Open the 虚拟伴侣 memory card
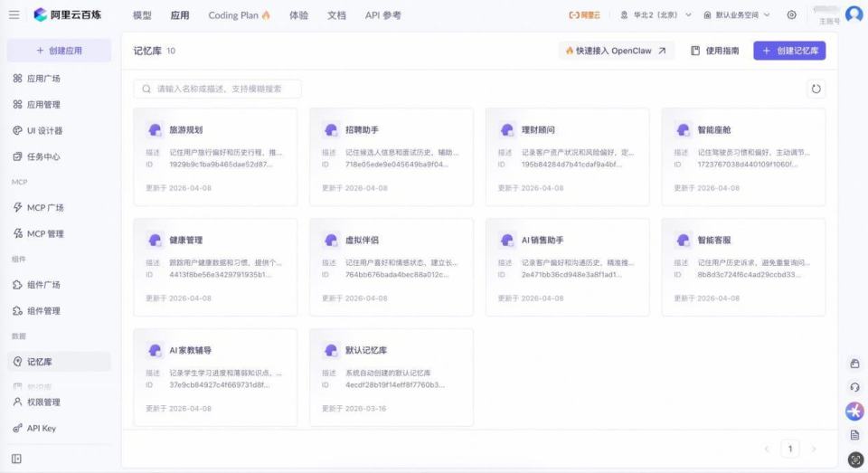The image size is (868, 473). pos(392,267)
